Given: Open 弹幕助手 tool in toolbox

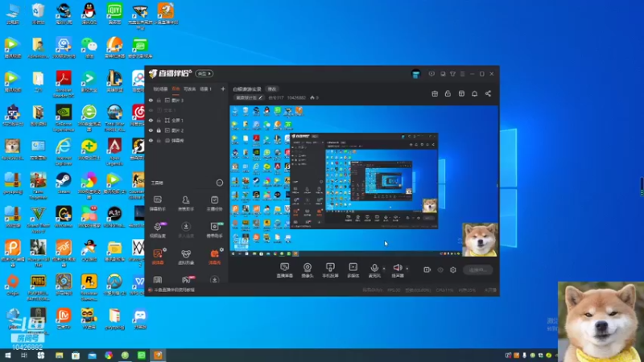Looking at the screenshot, I should pos(158,204).
